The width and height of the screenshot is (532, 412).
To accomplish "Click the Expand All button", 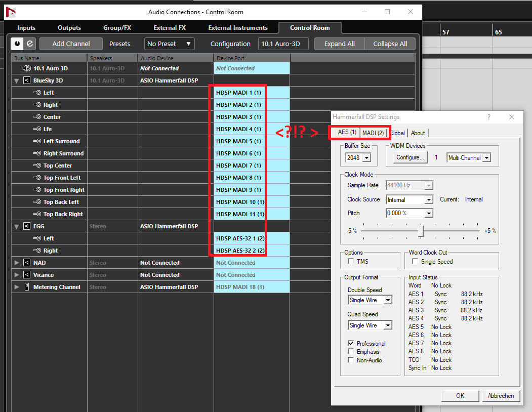I will coord(339,44).
